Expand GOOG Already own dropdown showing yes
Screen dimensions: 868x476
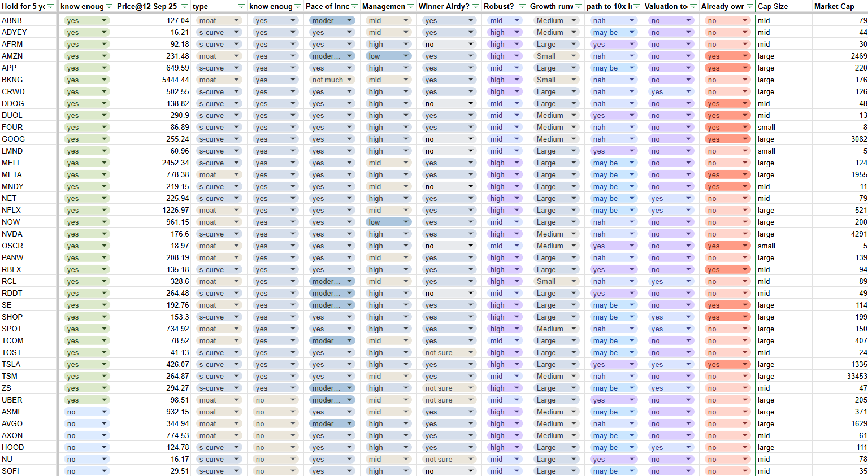point(745,139)
